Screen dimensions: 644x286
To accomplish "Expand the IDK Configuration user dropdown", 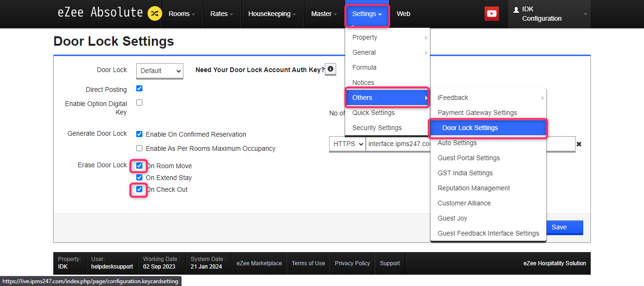I will tap(549, 14).
